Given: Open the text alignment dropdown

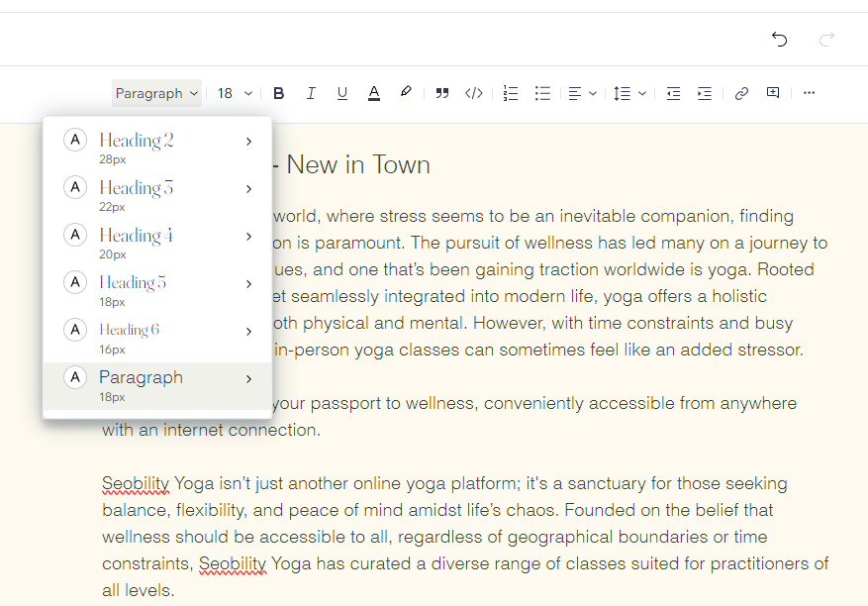Looking at the screenshot, I should coord(582,93).
